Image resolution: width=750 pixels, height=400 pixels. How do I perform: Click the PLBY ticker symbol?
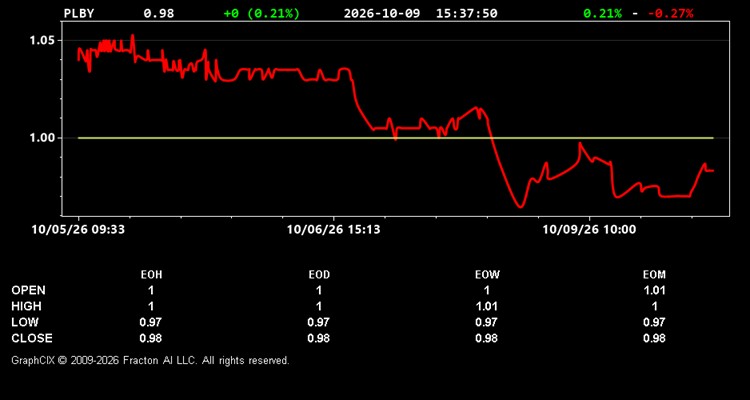point(79,13)
